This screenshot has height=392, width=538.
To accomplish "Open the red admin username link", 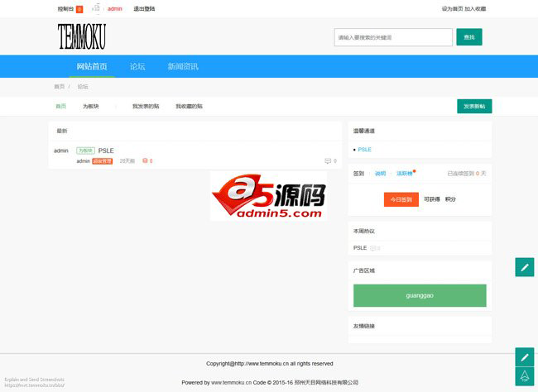I will [x=114, y=9].
